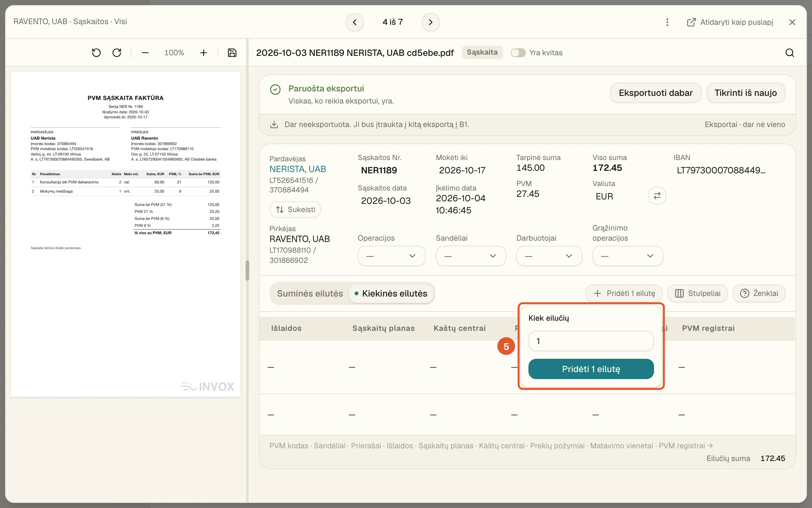Open the NERISTA, UAB seller link
Screen dimensions: 812x508
[298, 169]
